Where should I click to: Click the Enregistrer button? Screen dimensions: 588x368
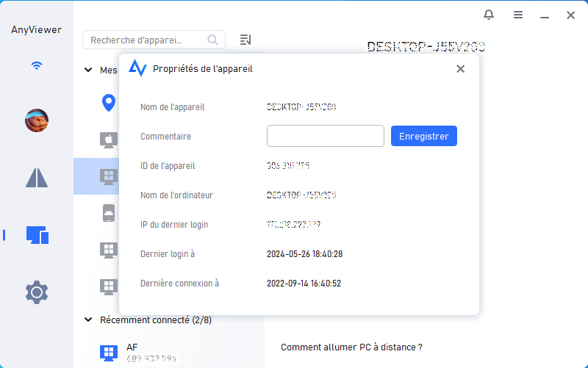[424, 136]
